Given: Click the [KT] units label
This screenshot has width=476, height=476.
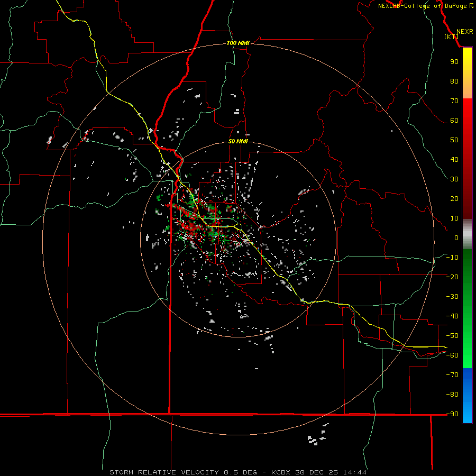Looking at the screenshot, I should (452, 36).
